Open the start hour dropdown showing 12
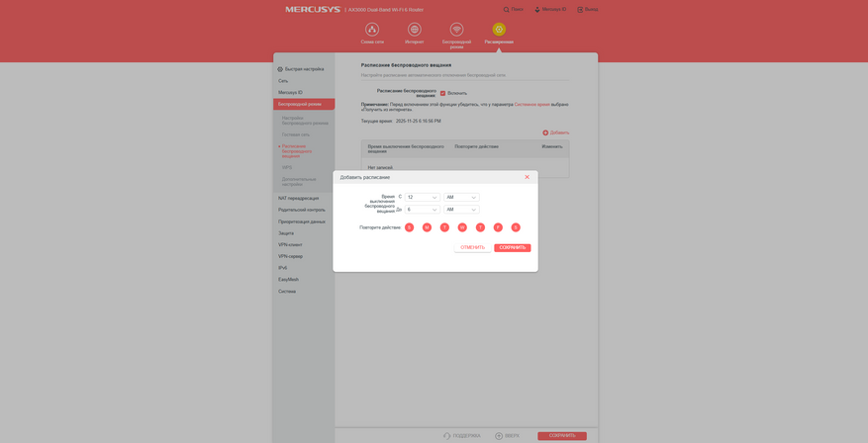The height and width of the screenshot is (443, 868). [423, 197]
